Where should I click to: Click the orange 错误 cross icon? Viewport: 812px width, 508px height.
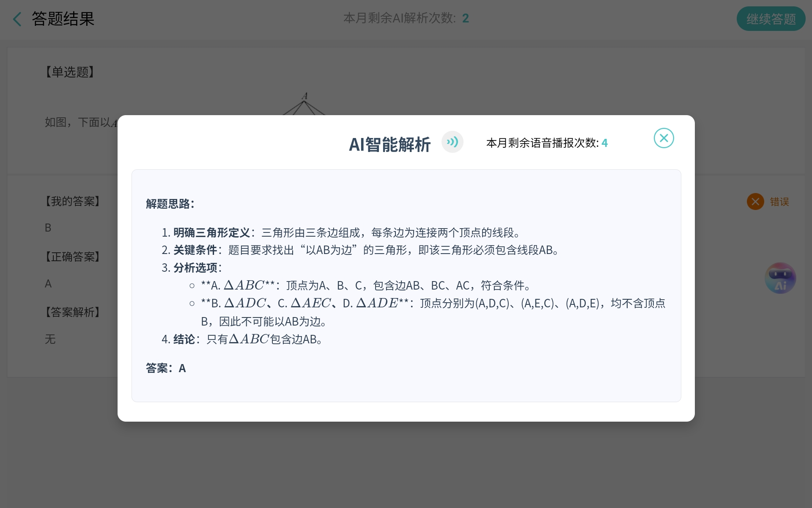pos(755,202)
